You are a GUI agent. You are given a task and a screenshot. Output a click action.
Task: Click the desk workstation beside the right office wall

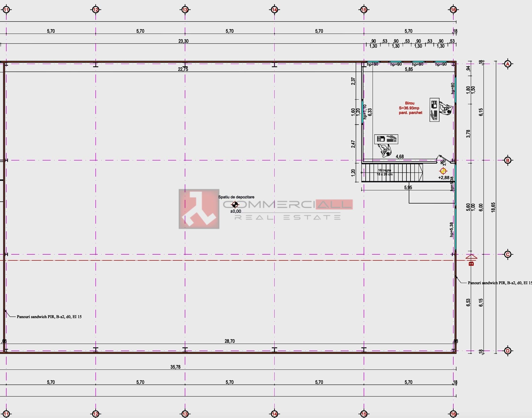(435, 110)
